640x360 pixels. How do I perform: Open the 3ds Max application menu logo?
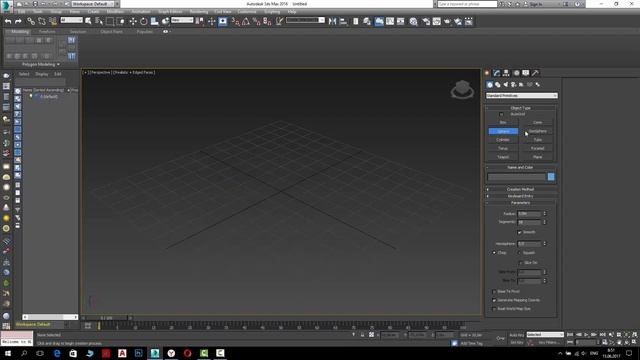6,6
